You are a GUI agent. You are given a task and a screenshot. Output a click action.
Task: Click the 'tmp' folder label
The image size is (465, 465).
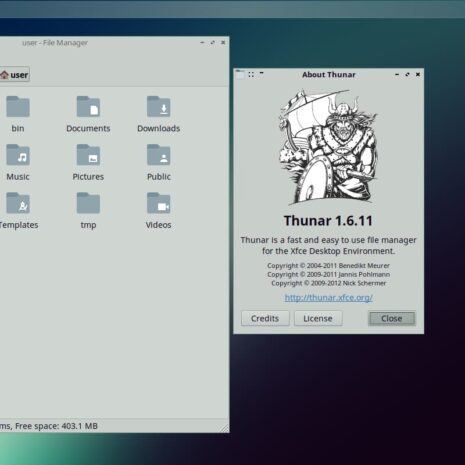[x=88, y=225]
